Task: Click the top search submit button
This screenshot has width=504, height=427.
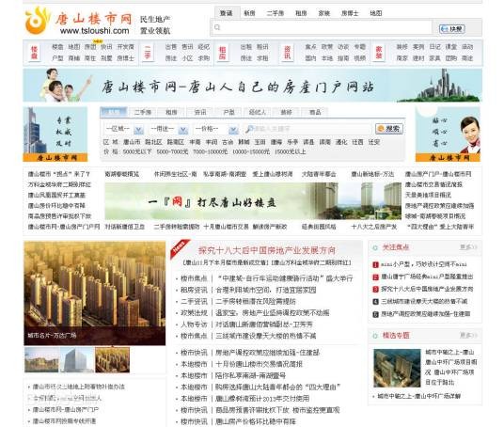Action: (x=452, y=29)
